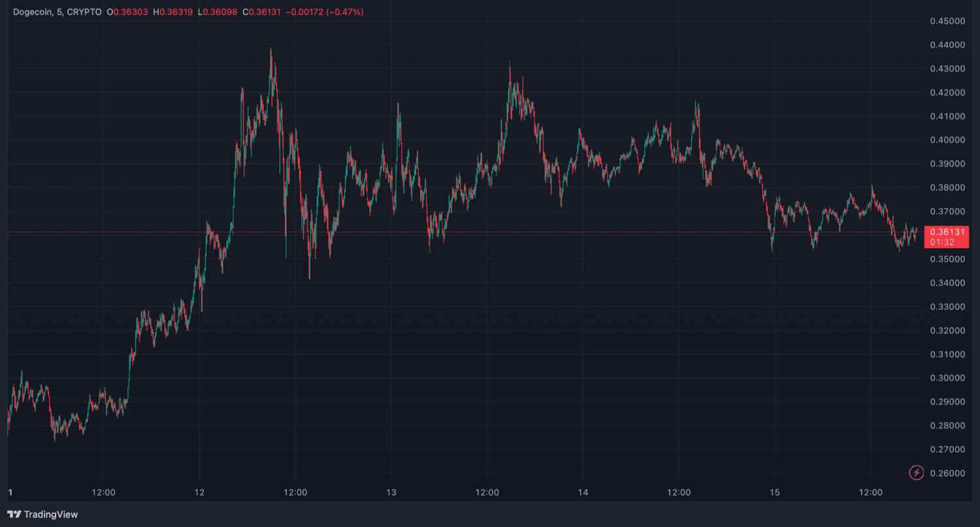Image resolution: width=980 pixels, height=527 pixels.
Task: Click the 0.37000 price axis label
Action: point(947,212)
